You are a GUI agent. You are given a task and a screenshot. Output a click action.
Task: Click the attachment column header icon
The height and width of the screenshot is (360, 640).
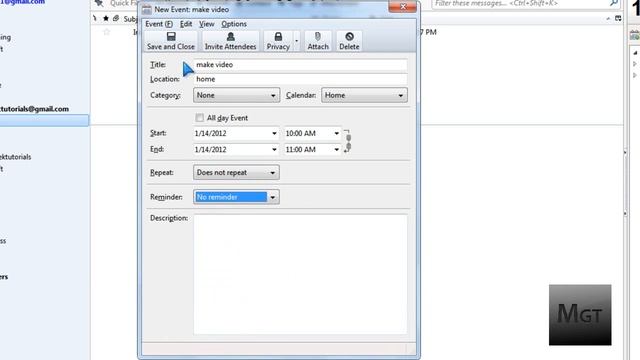pos(116,18)
